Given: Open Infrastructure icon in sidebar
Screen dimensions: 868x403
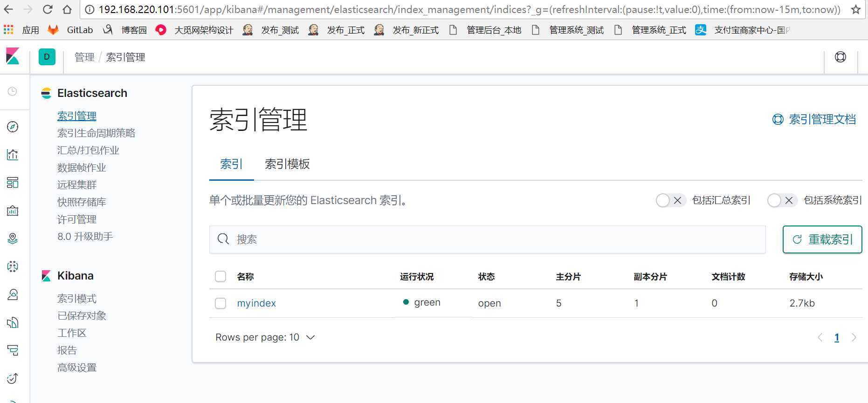Looking at the screenshot, I should coord(13,294).
